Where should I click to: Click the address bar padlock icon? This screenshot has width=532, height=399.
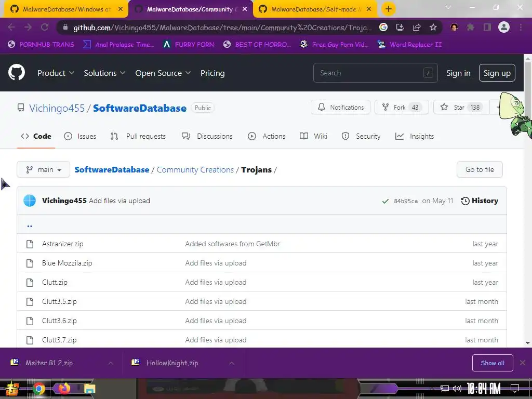point(65,27)
